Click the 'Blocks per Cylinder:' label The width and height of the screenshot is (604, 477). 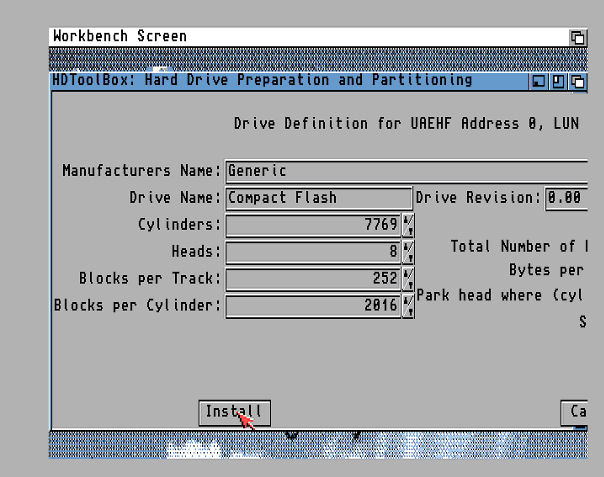(x=138, y=306)
